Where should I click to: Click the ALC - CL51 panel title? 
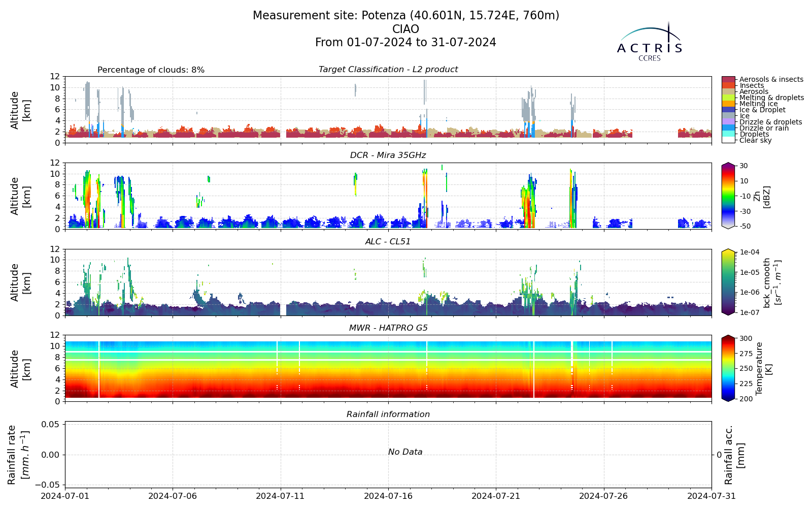point(388,242)
